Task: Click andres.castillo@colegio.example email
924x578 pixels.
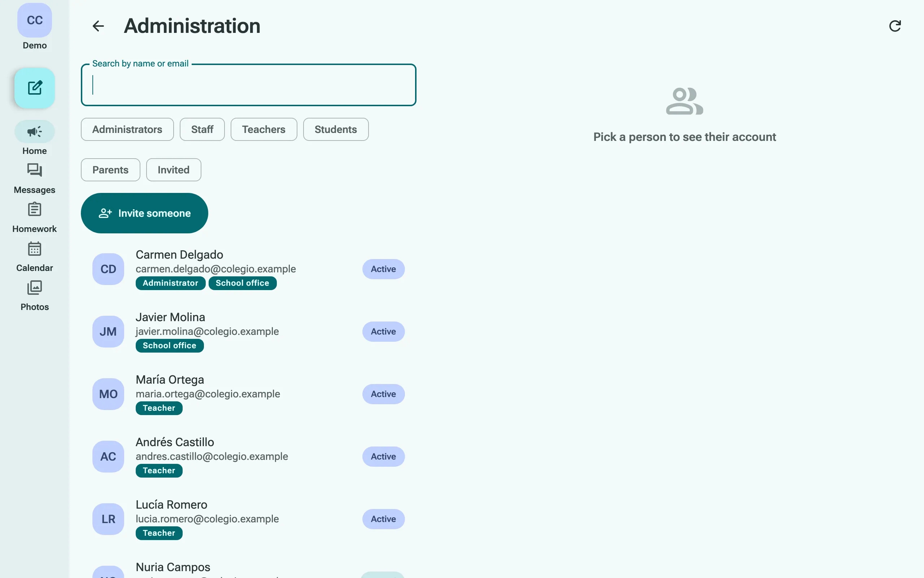Action: pyautogui.click(x=212, y=456)
